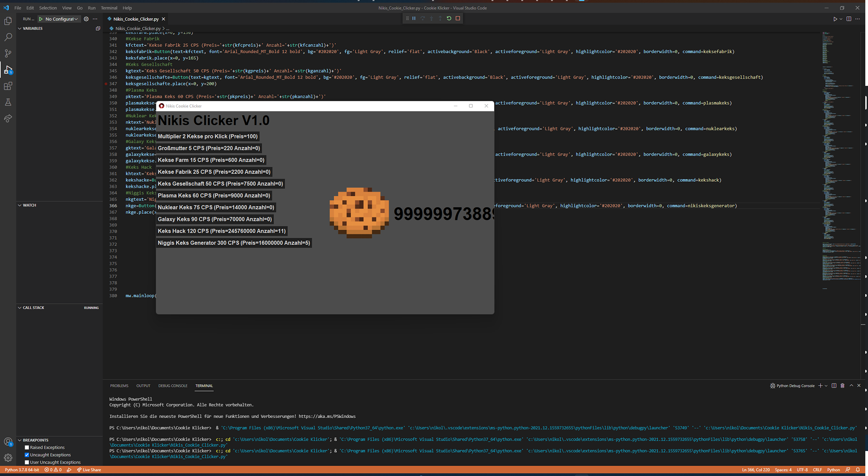This screenshot has width=868, height=476.
Task: Collapse the VARIABLES section
Action: (x=33, y=28)
